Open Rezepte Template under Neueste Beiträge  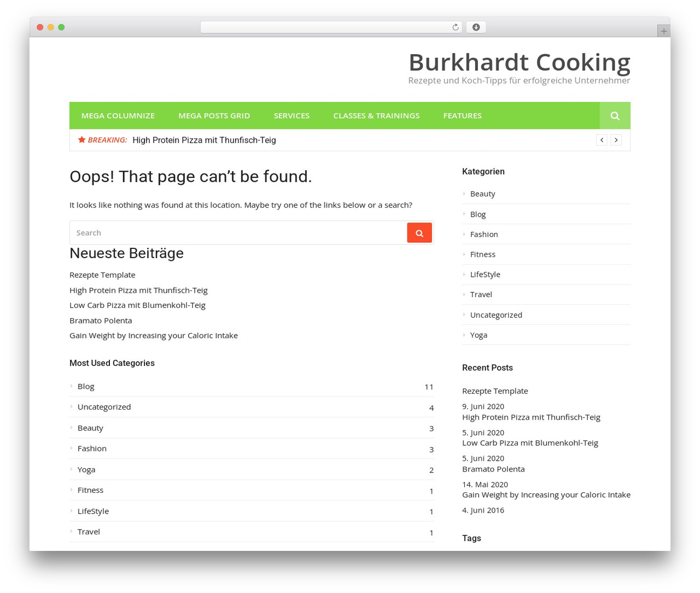(102, 275)
